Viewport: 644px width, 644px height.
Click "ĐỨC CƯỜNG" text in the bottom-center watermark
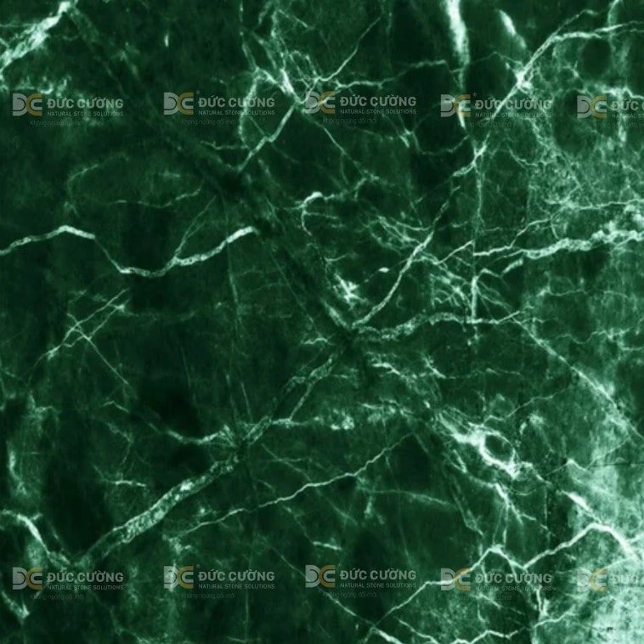378,574
